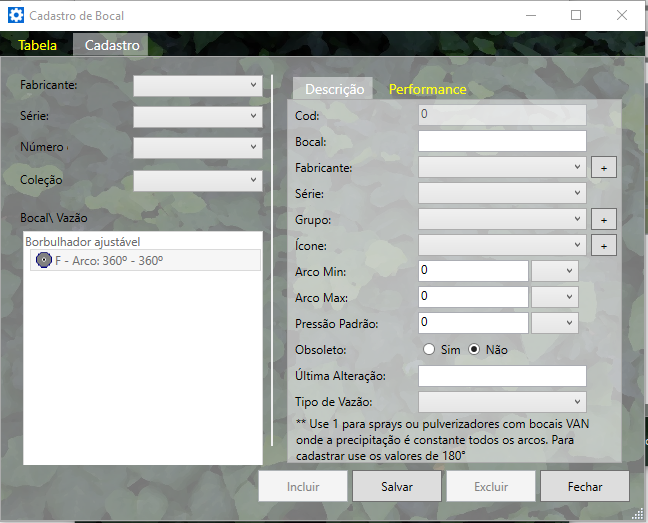Expand the Pressão Padrão unit dropdown
The image size is (648, 523).
[x=555, y=323]
